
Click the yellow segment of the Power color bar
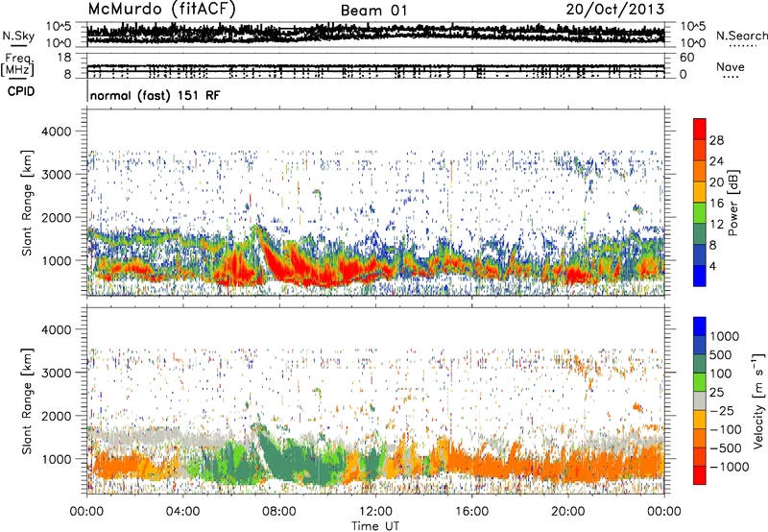700,192
